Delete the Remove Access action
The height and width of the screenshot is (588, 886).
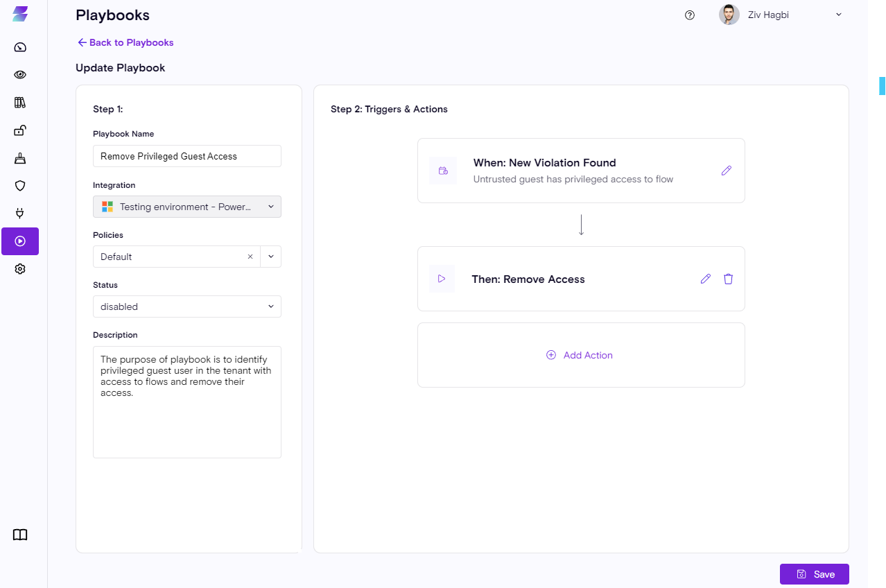pos(728,279)
